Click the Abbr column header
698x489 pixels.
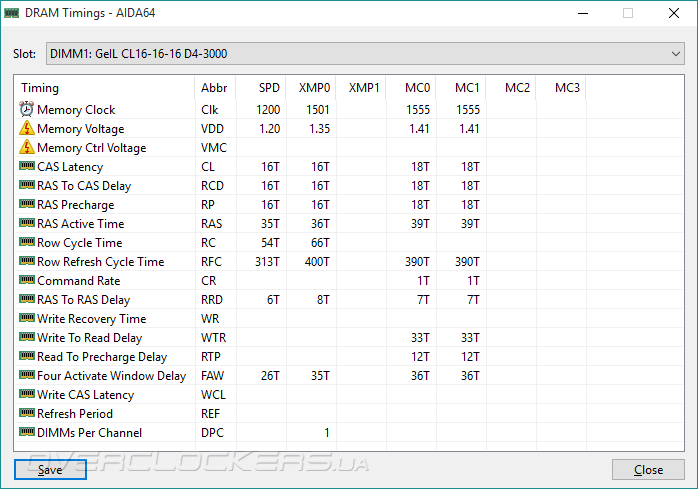coord(215,88)
